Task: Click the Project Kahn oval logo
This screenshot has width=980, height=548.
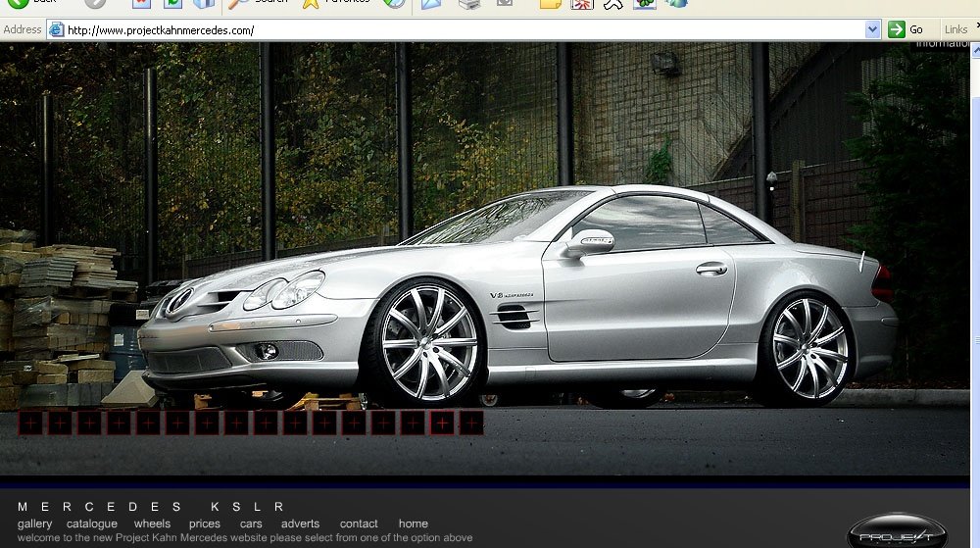Action: tap(897, 532)
